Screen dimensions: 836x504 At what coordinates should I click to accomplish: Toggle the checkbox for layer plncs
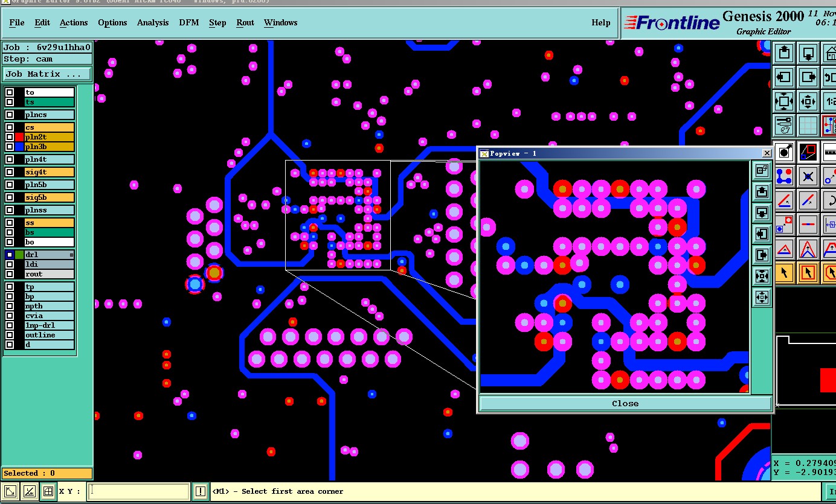coord(10,115)
